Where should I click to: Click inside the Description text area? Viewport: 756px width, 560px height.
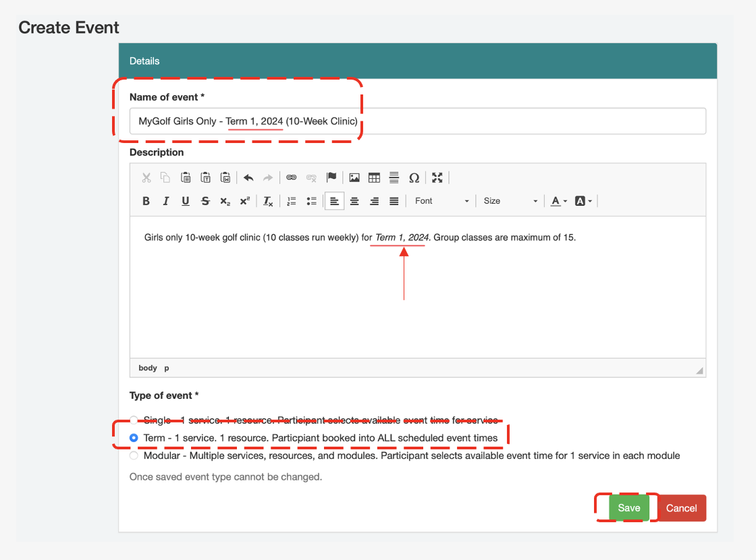click(418, 287)
